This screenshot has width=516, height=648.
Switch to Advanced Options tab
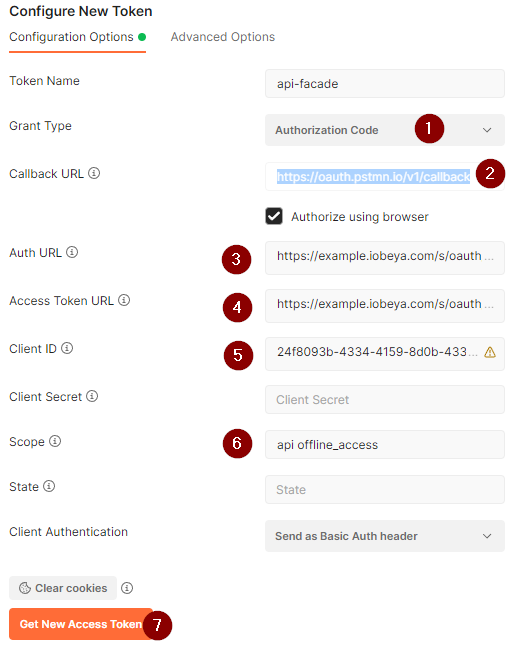pos(223,37)
